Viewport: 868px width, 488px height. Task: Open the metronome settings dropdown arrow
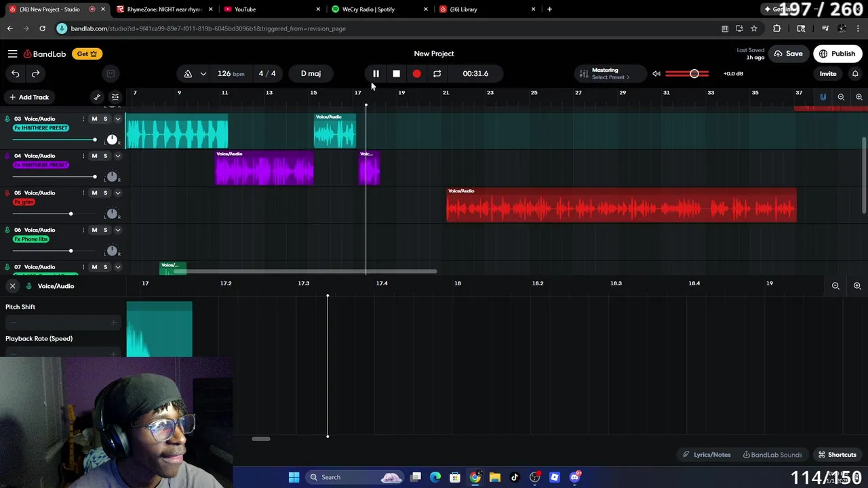203,73
